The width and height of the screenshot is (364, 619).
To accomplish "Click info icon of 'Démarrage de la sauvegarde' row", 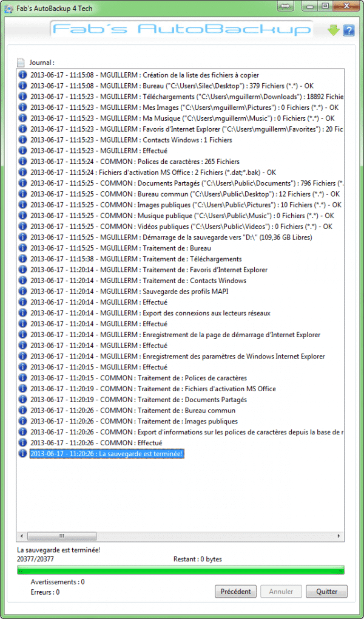I will [22, 238].
